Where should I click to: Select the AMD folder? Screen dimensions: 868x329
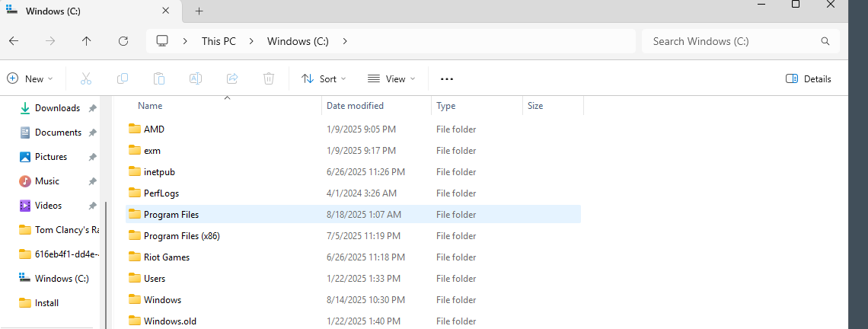[353, 129]
